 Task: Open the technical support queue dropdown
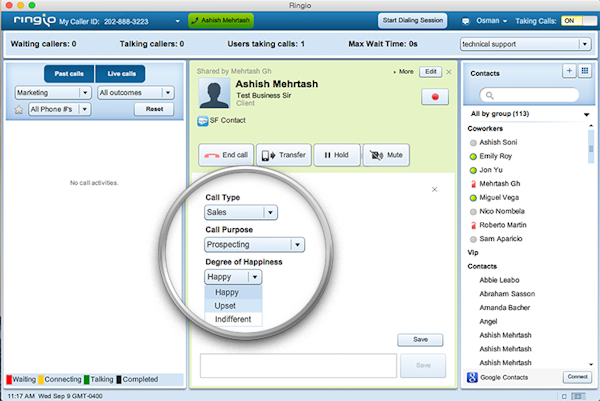525,44
